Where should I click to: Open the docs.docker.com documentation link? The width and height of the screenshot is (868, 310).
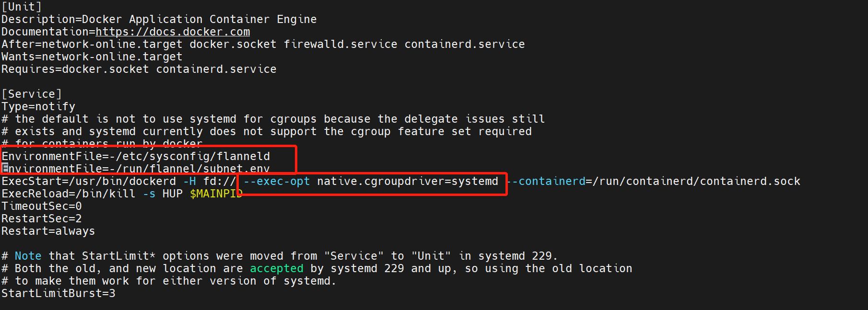[173, 32]
